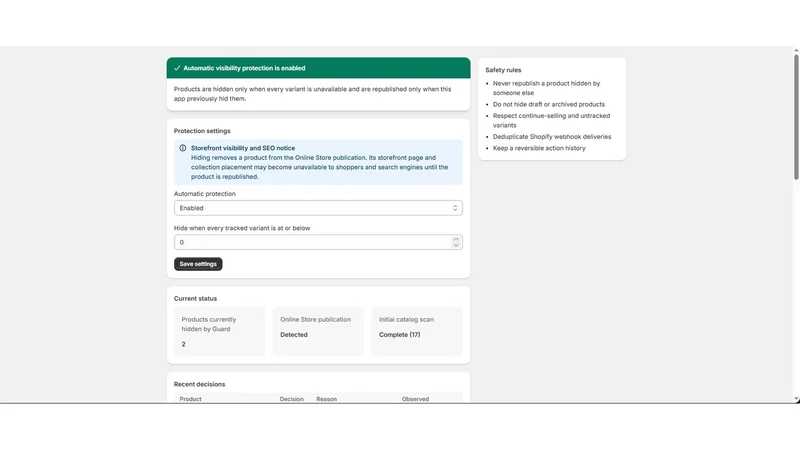
Task: Click the scrollbar up arrow
Action: point(796,50)
